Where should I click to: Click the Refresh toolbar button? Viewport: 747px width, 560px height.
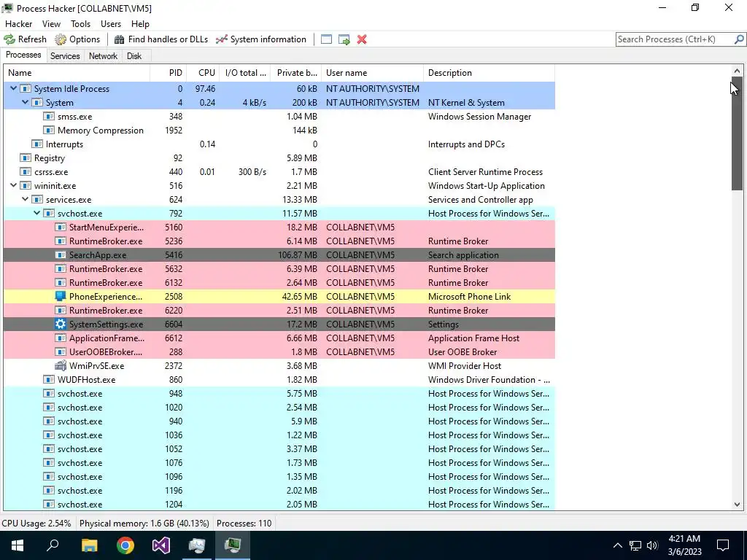pos(26,39)
